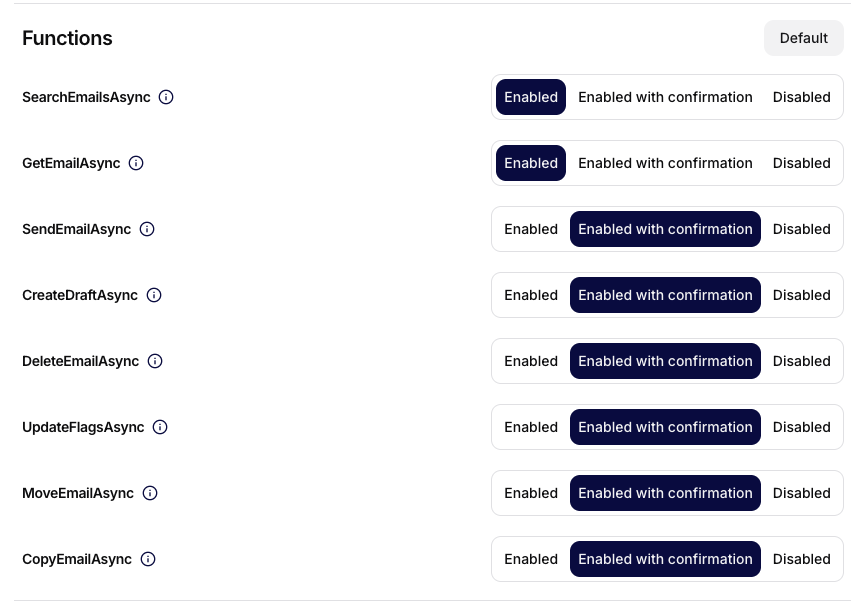Fully enable SendEmailAsync without confirmation
Screen dimensions: 851x615
tap(531, 229)
